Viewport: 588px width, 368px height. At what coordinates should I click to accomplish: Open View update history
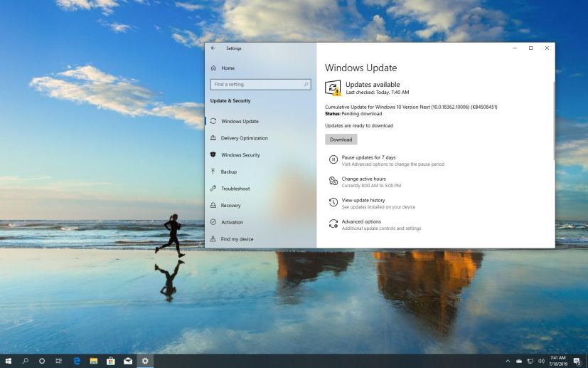pos(363,200)
